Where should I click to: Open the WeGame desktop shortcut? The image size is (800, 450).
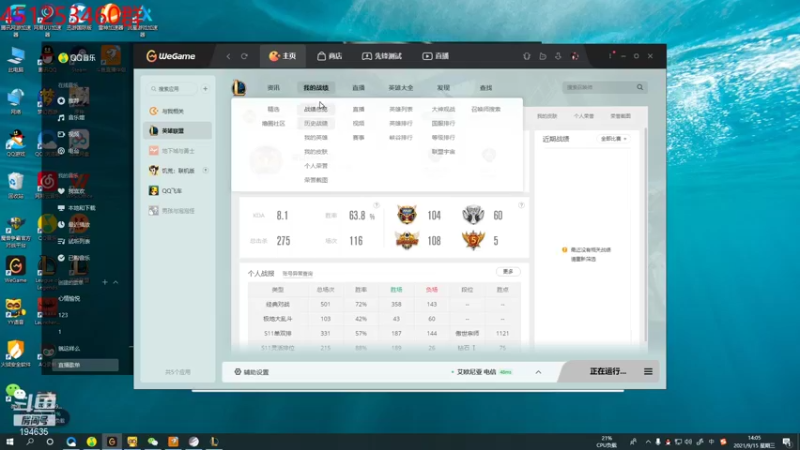click(16, 270)
